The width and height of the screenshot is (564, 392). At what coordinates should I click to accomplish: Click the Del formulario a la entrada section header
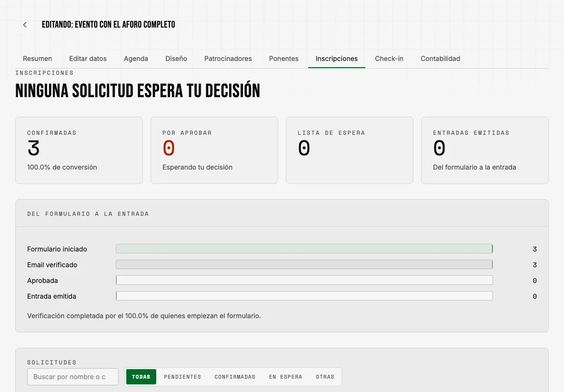[x=88, y=214]
